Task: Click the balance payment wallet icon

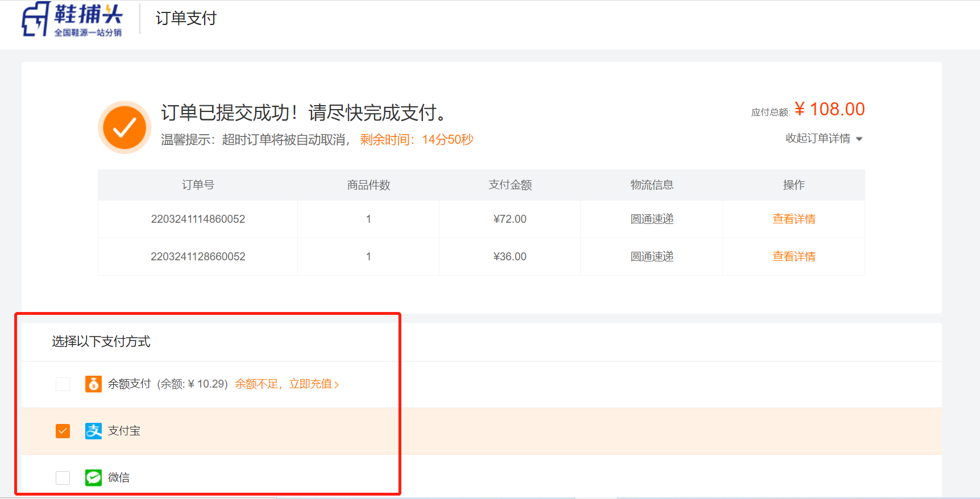Action: pos(93,384)
